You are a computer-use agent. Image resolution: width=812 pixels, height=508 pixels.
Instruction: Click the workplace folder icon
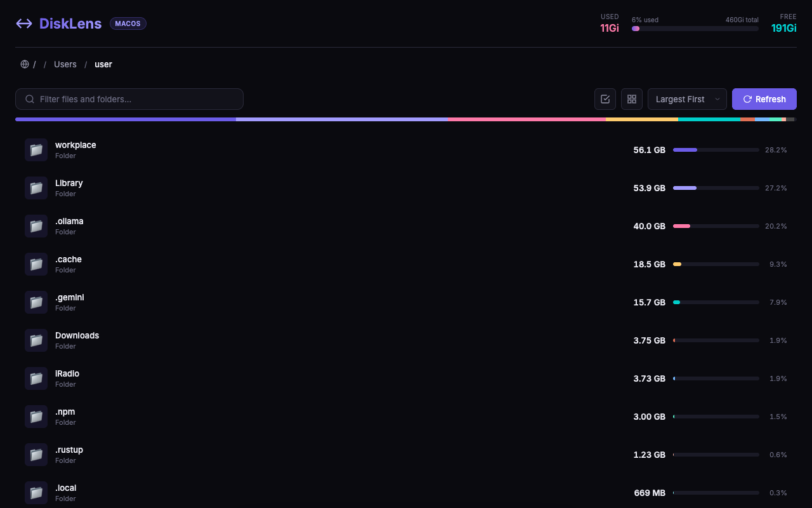[36, 150]
